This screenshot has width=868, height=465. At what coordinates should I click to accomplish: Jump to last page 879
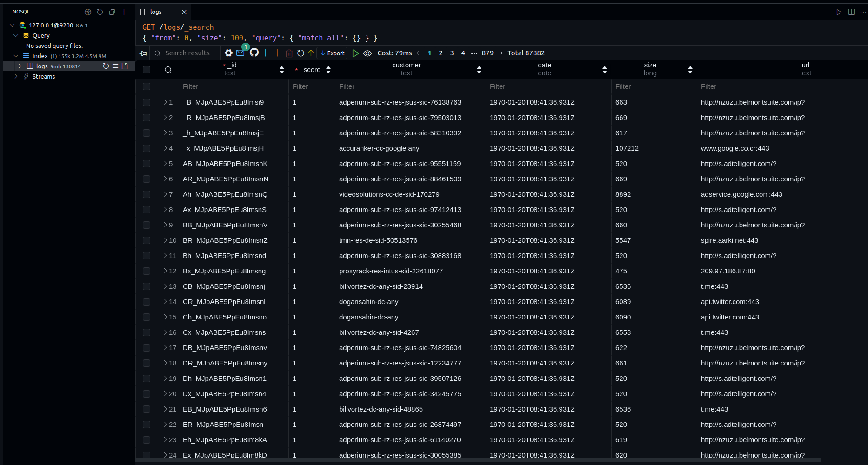pyautogui.click(x=487, y=53)
